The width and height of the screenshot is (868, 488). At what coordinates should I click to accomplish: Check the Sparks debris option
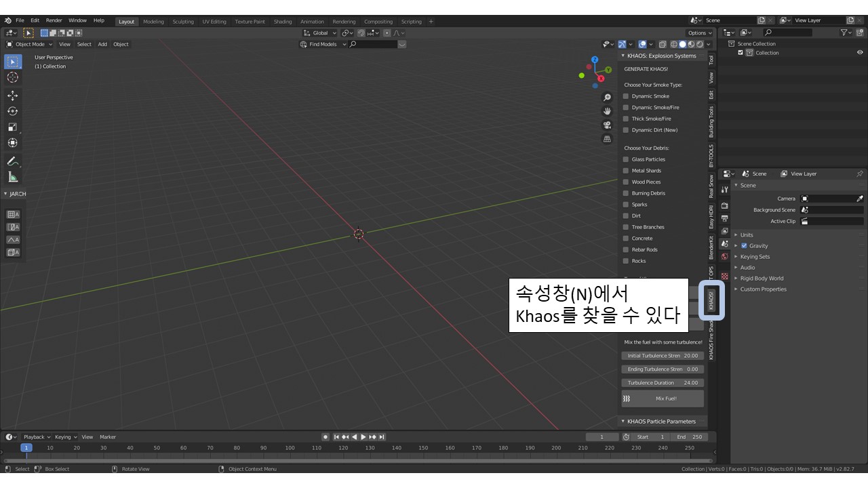point(626,205)
